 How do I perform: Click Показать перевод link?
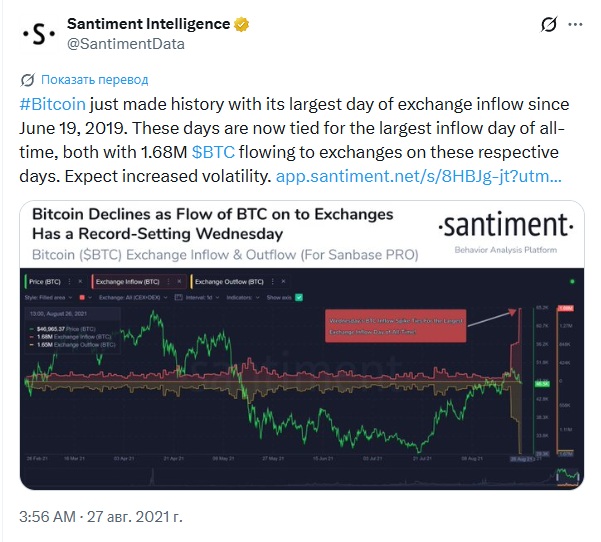(x=94, y=80)
